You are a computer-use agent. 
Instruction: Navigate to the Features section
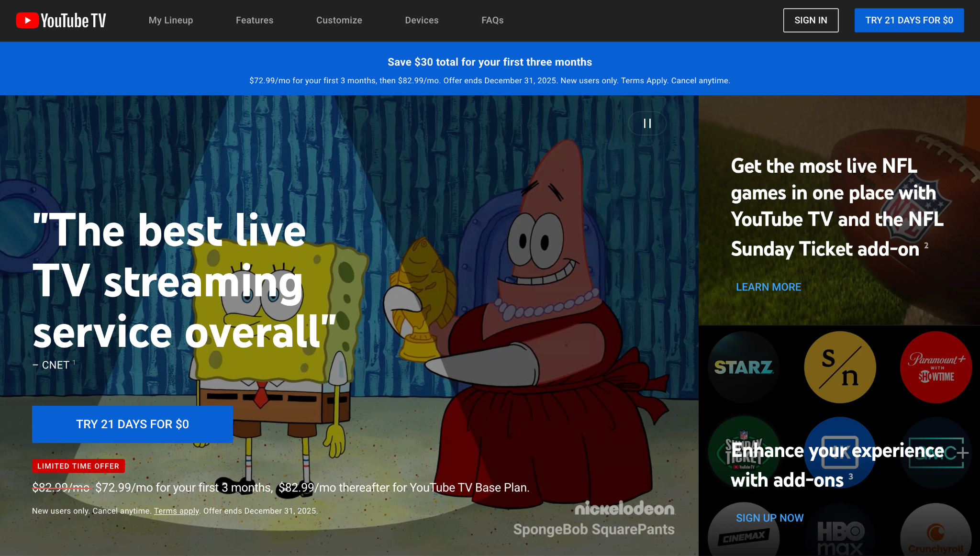[255, 20]
